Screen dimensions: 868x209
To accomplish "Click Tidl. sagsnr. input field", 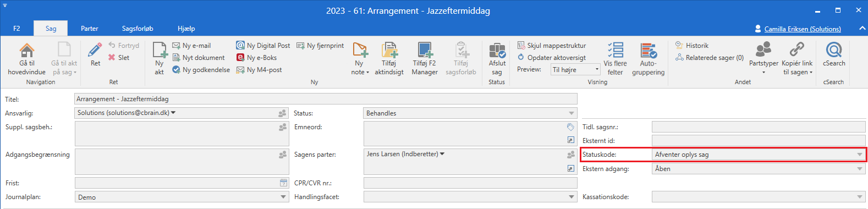I will (759, 127).
